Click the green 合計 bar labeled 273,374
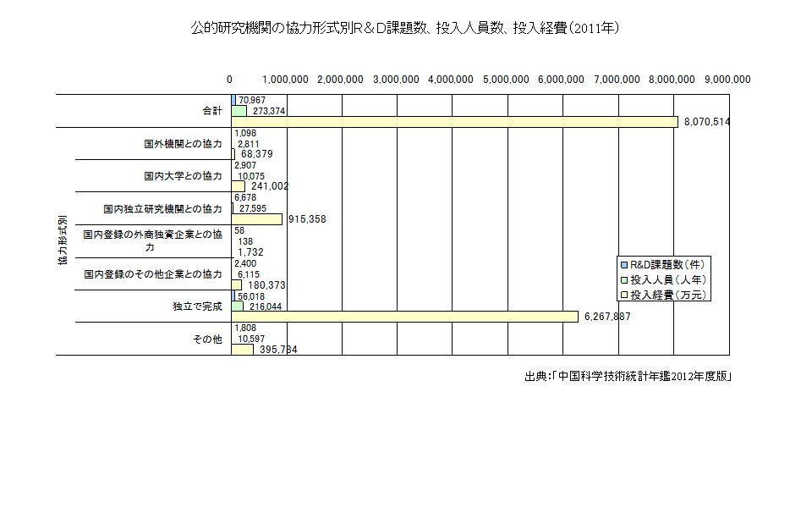This screenshot has height=508, width=812. (239, 111)
